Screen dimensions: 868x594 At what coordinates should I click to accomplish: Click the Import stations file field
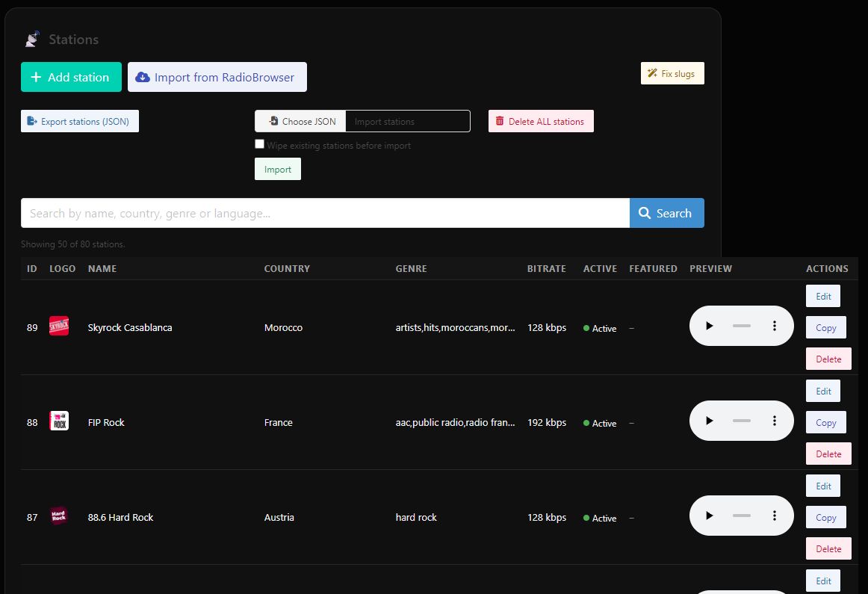coord(407,121)
